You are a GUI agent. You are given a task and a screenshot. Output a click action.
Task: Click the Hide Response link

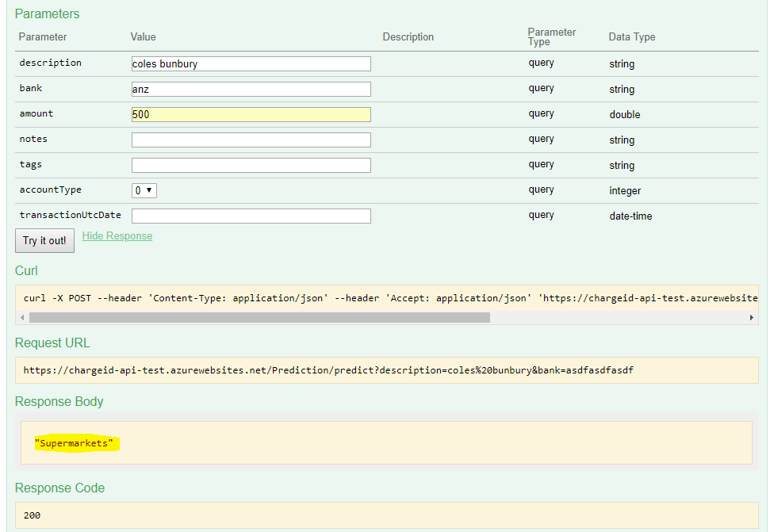coord(117,236)
